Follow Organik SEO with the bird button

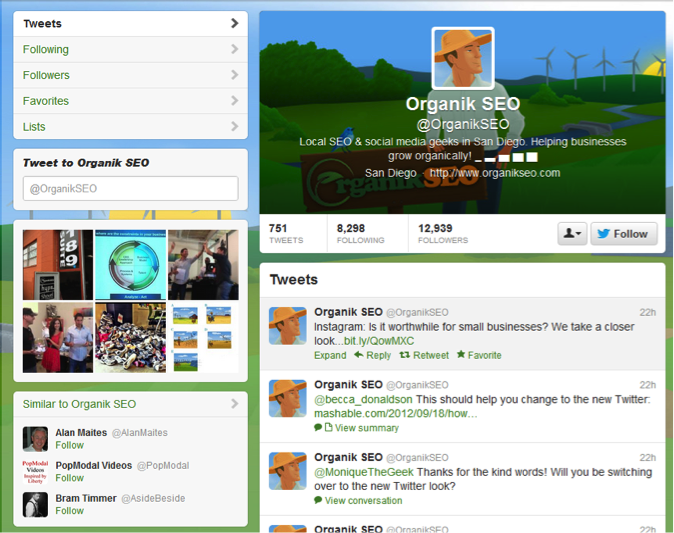tap(624, 233)
